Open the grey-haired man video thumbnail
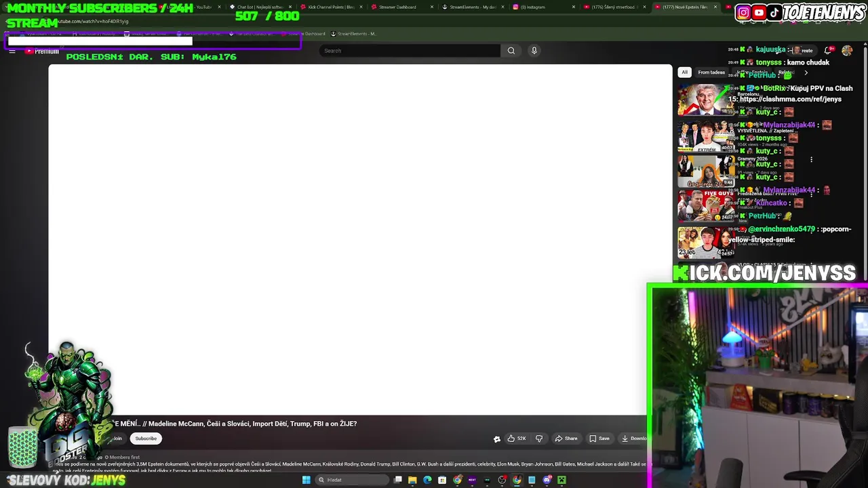The image size is (868, 488). click(x=707, y=100)
